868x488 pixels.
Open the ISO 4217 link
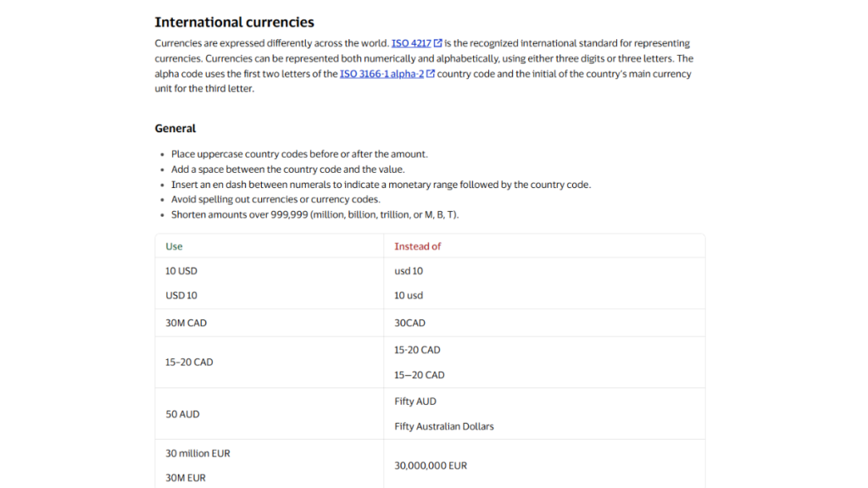tap(411, 43)
